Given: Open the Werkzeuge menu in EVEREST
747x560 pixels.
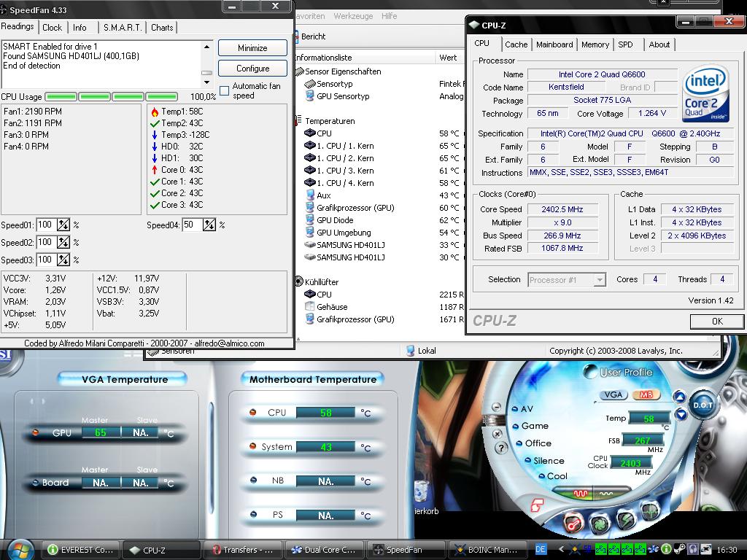Looking at the screenshot, I should coord(354,16).
